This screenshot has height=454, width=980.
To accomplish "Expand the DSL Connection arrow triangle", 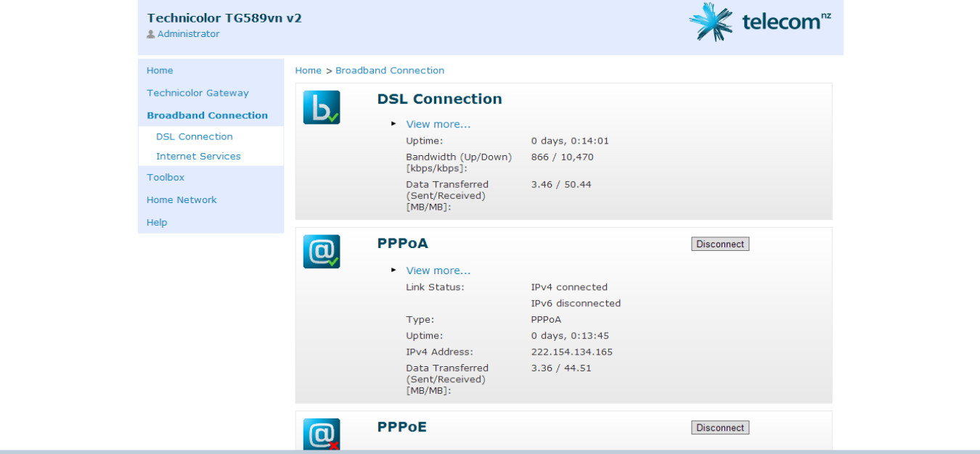I will pyautogui.click(x=393, y=124).
